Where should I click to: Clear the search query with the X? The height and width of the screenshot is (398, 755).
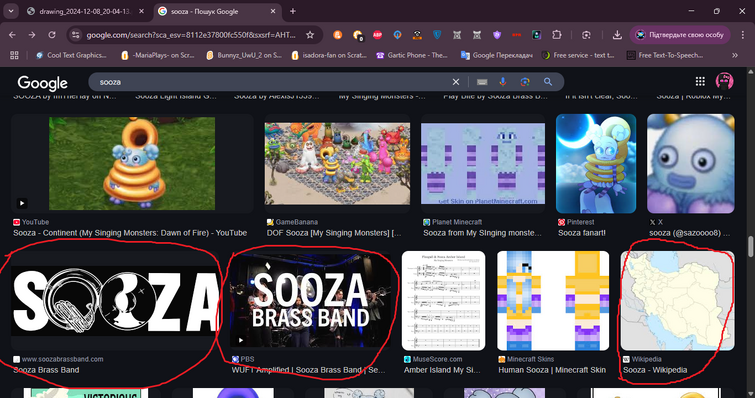tap(456, 82)
